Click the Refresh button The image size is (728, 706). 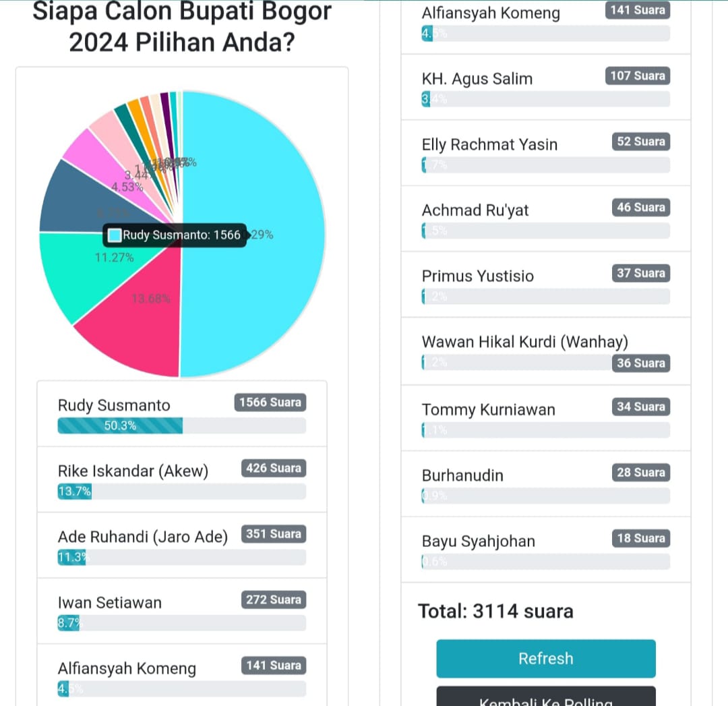[546, 658]
